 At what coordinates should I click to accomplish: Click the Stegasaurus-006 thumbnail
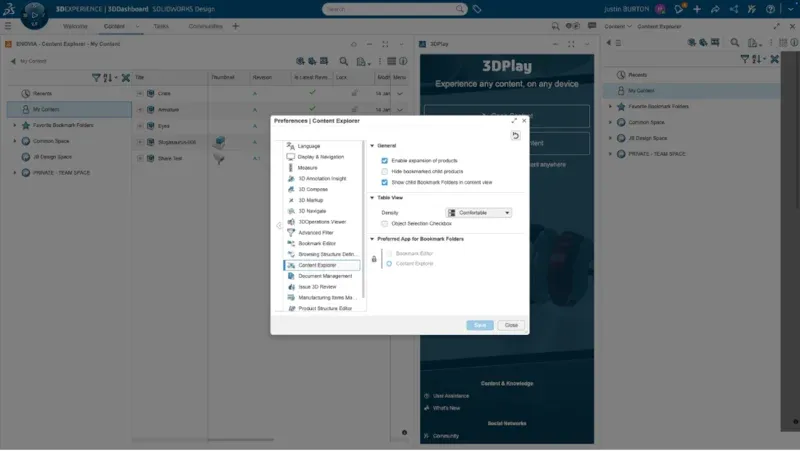point(220,142)
